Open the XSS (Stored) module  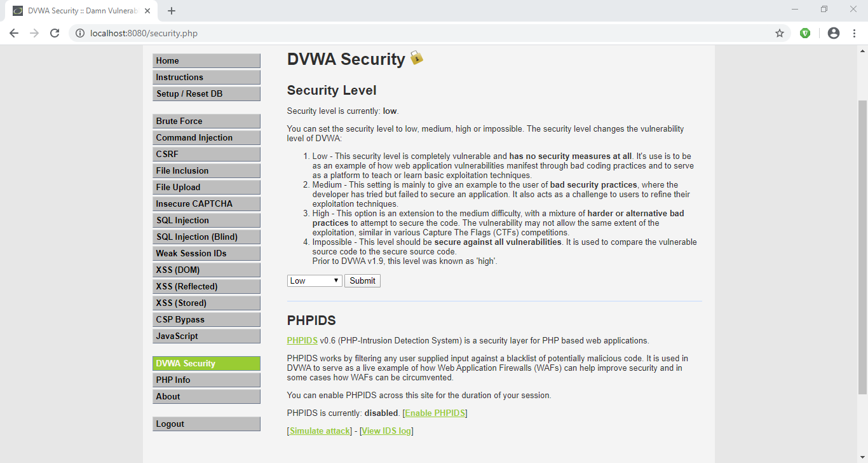[x=207, y=303]
